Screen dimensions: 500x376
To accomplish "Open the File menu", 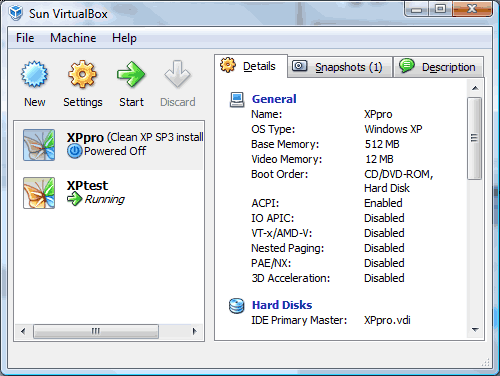I will point(25,38).
